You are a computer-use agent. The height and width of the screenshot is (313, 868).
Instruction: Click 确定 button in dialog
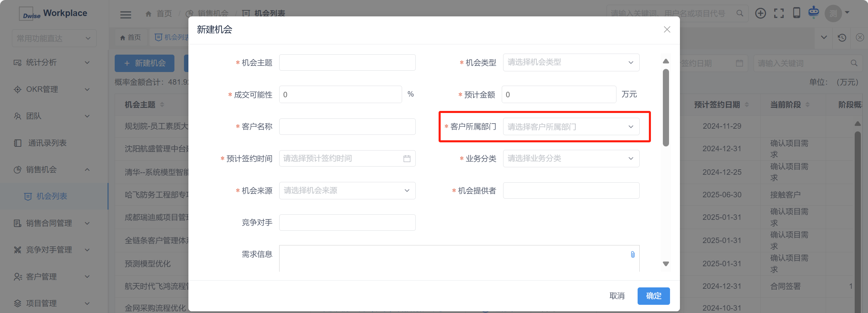coord(653,296)
